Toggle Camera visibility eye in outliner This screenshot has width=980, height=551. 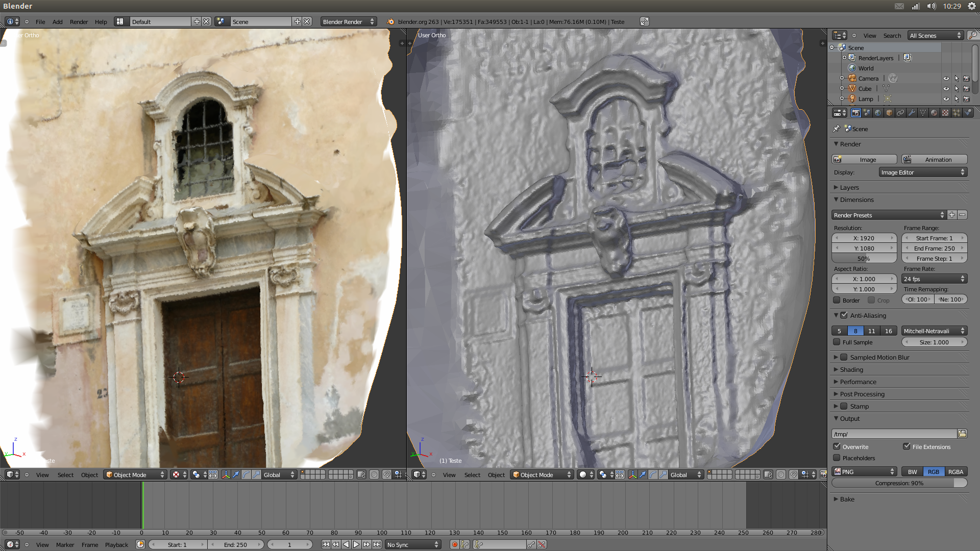click(x=946, y=78)
